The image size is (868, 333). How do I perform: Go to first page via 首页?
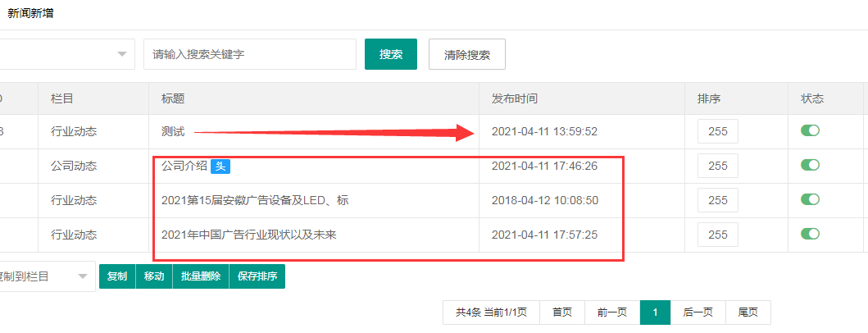pos(562,312)
